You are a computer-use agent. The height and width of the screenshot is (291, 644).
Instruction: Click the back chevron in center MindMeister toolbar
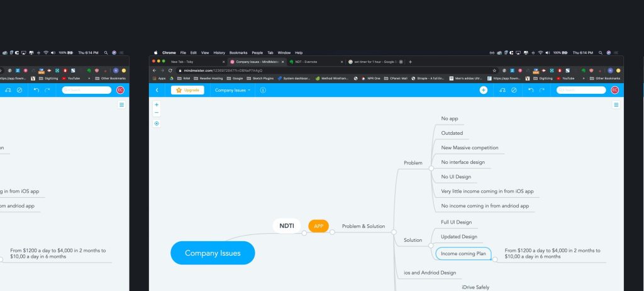[157, 90]
